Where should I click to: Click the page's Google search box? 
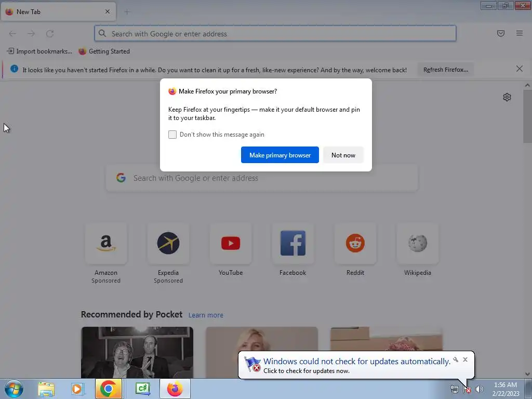click(x=262, y=178)
